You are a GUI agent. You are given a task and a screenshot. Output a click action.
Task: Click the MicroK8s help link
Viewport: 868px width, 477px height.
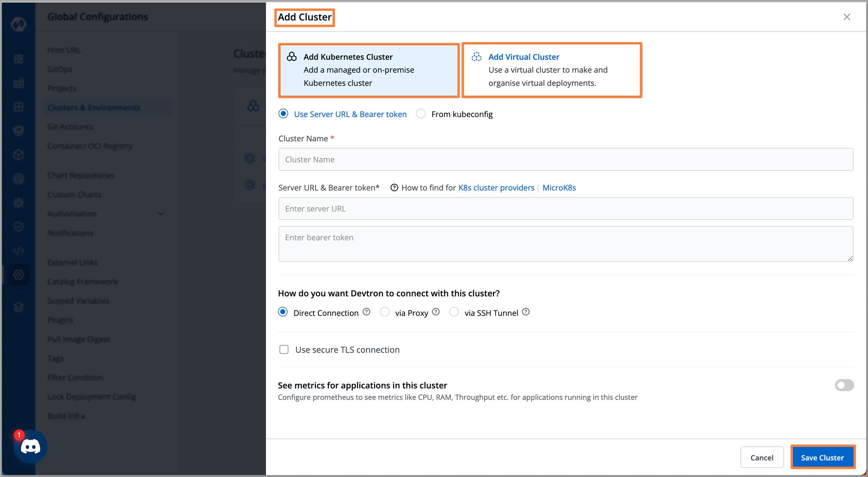pyautogui.click(x=559, y=188)
